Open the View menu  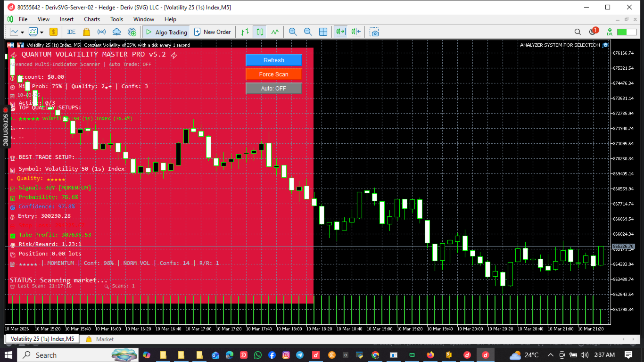coord(43,19)
